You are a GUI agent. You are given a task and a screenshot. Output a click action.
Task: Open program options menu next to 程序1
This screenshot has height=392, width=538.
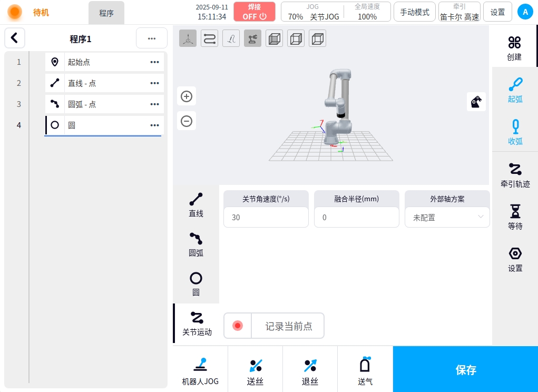tap(151, 38)
